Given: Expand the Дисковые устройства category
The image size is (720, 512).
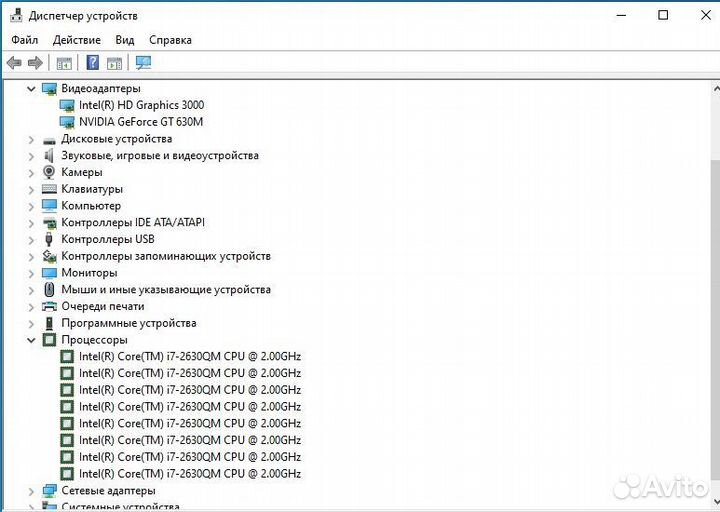Looking at the screenshot, I should pyautogui.click(x=31, y=139).
